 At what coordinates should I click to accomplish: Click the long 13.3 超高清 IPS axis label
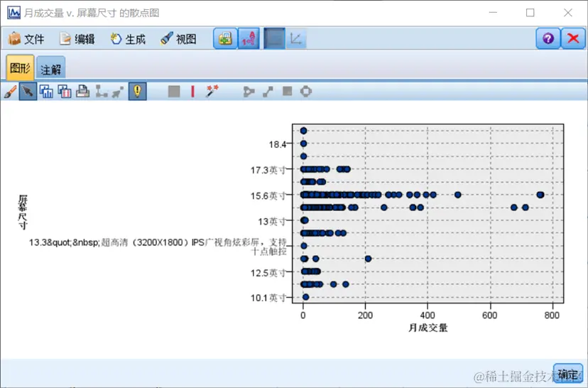[158, 247]
